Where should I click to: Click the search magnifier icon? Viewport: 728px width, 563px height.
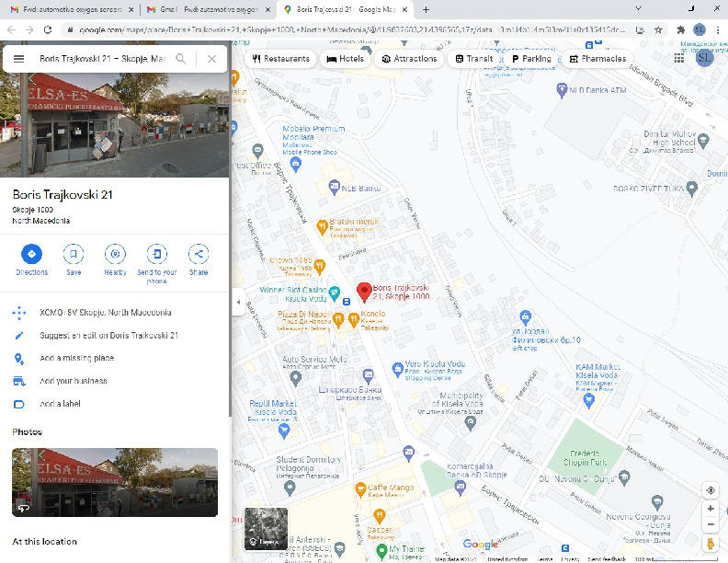(x=181, y=59)
